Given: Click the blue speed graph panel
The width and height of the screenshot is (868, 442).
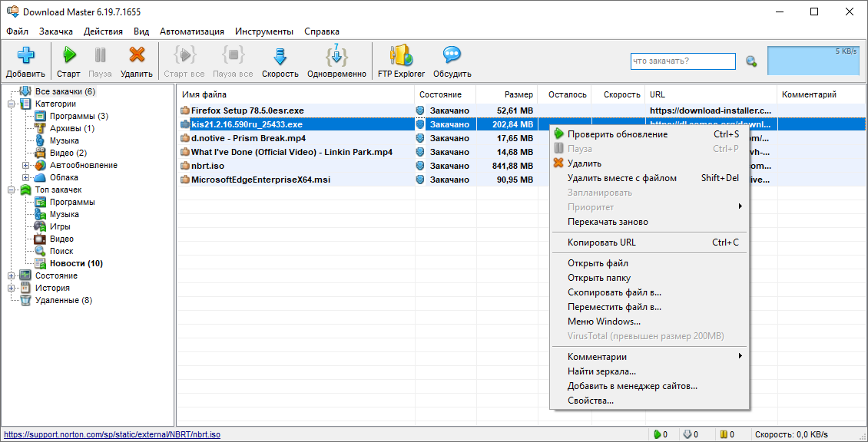Looking at the screenshot, I should [815, 61].
